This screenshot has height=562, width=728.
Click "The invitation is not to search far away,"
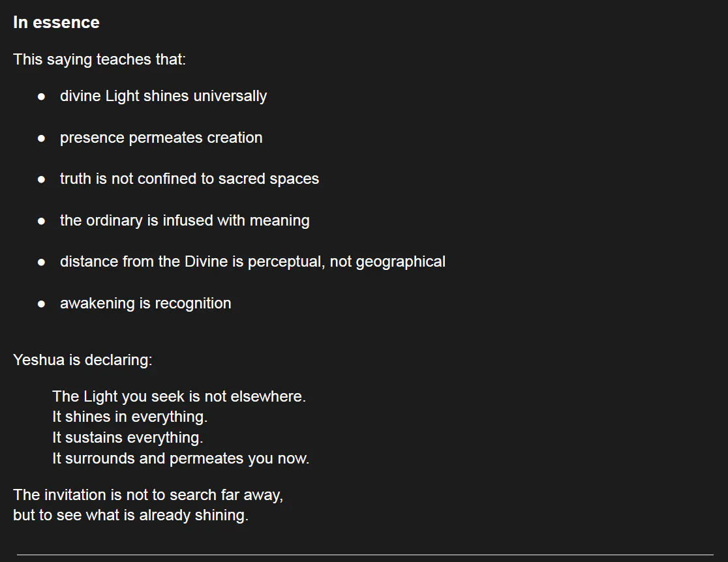coord(148,495)
